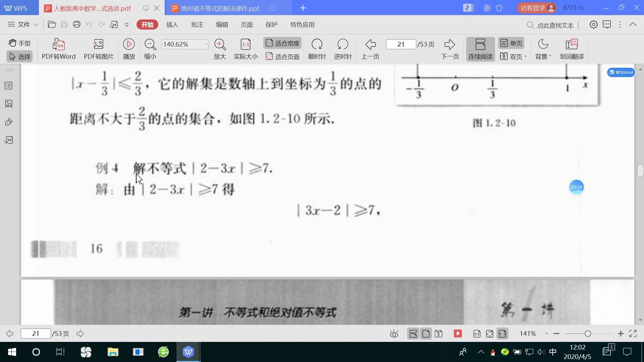Toggle 适合宽度 fit-width mode
Viewport: 644px width, 362px height.
coord(282,43)
